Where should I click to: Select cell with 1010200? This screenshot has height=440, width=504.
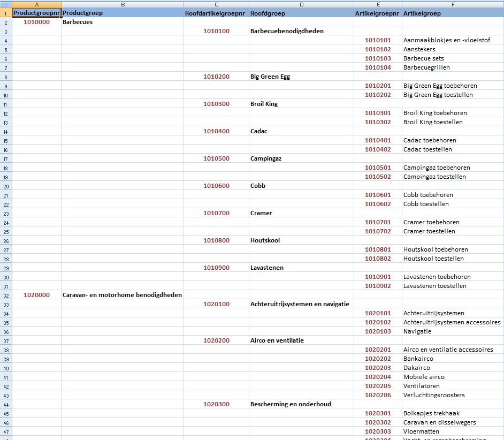coord(216,77)
